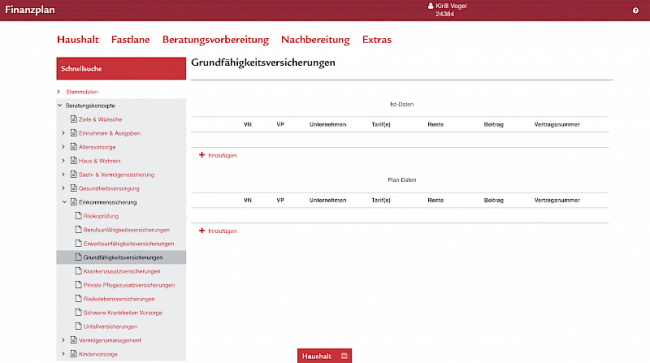Click the page icon beside Berufsunfähigkeitsversicherungen
The width and height of the screenshot is (650, 363).
[x=78, y=230]
